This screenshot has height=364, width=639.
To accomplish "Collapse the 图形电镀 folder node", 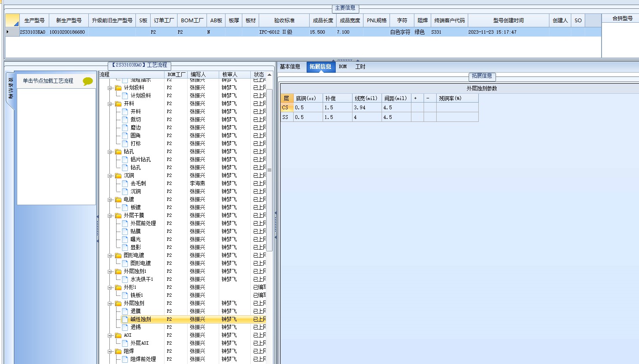I will (x=110, y=256).
